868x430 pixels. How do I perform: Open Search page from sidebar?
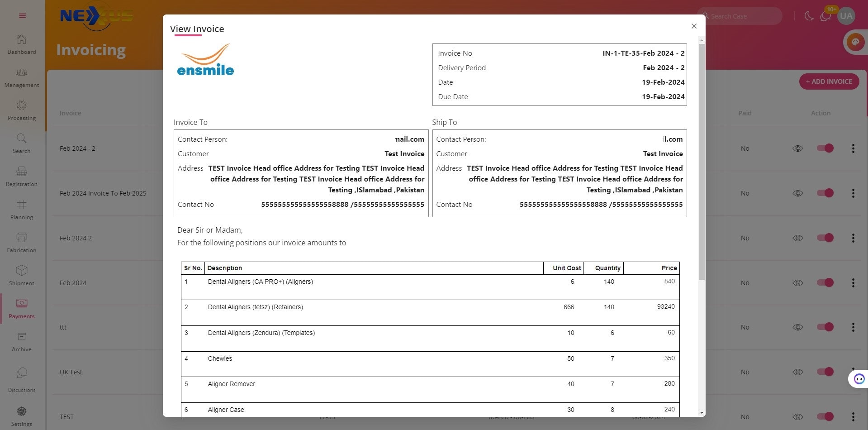[22, 144]
